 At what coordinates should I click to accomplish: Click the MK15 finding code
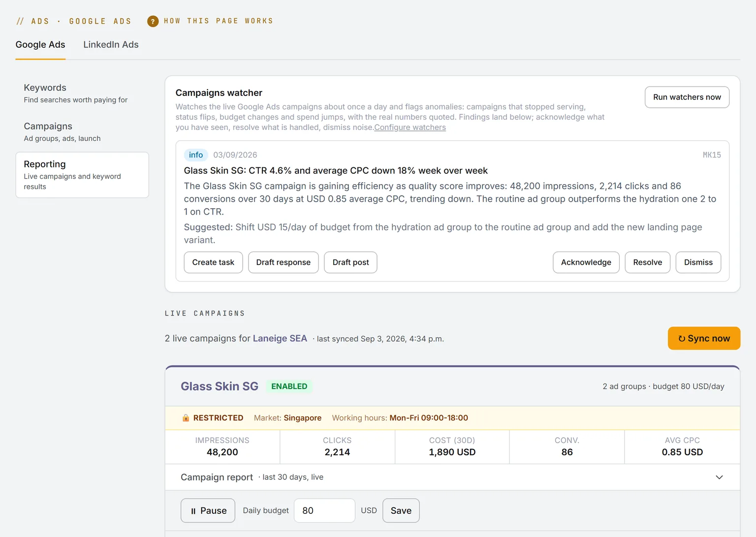click(x=712, y=155)
